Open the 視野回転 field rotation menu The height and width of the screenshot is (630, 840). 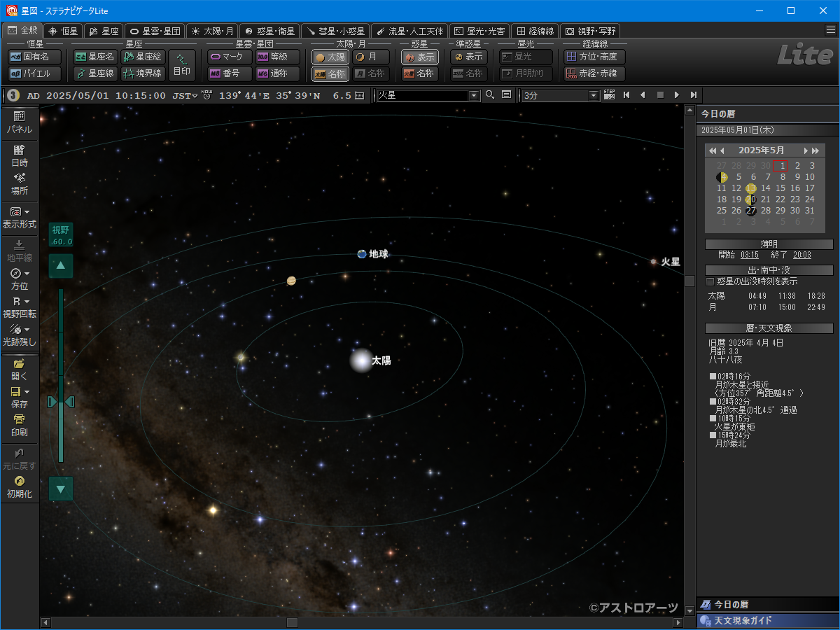(19, 307)
